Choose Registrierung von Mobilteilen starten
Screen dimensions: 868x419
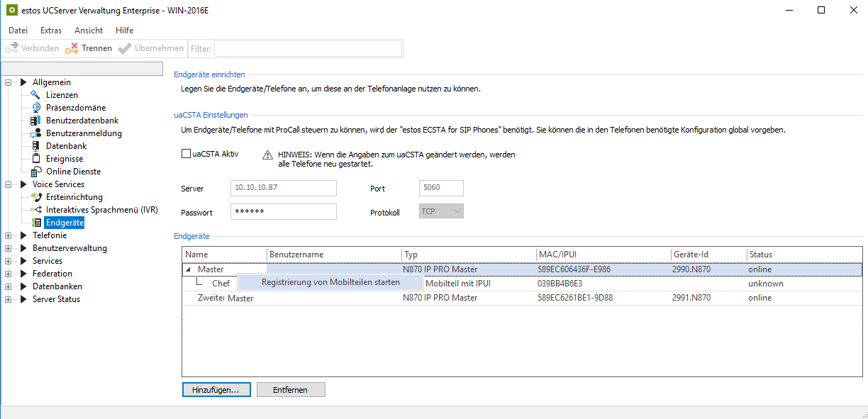coord(330,282)
